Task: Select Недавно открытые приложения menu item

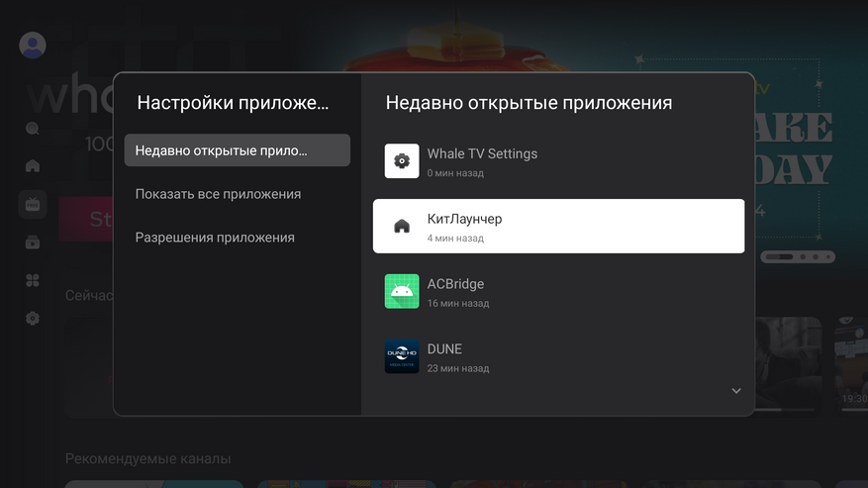Action: pyautogui.click(x=238, y=150)
